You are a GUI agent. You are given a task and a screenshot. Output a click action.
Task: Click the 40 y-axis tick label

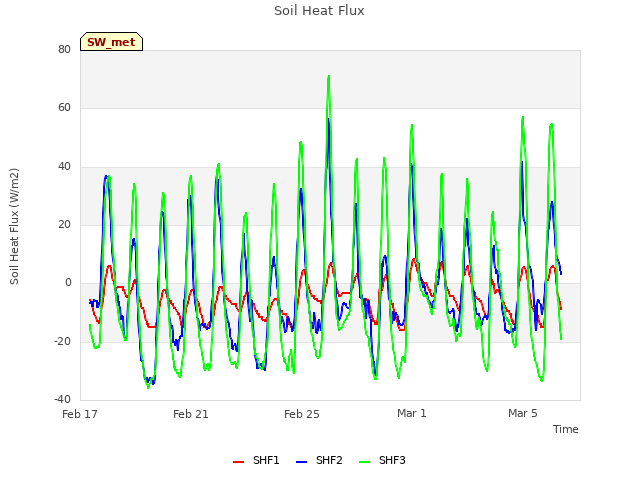pos(64,166)
